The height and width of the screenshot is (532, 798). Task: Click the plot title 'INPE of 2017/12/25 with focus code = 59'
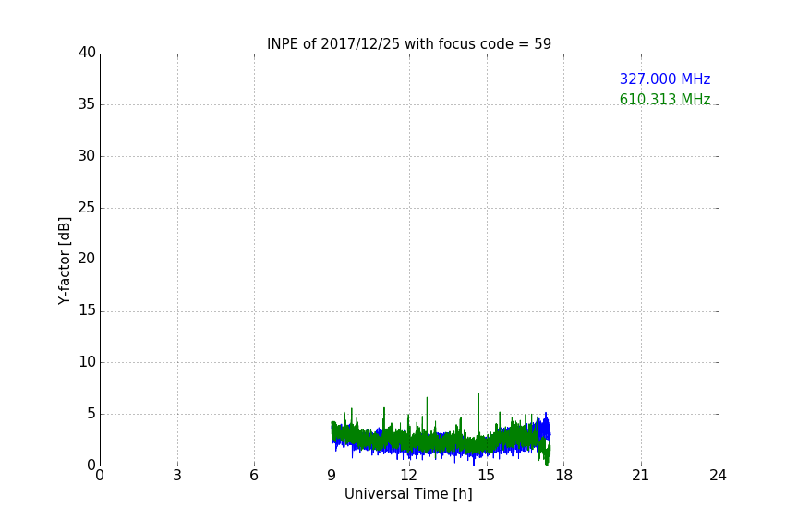pyautogui.click(x=408, y=44)
